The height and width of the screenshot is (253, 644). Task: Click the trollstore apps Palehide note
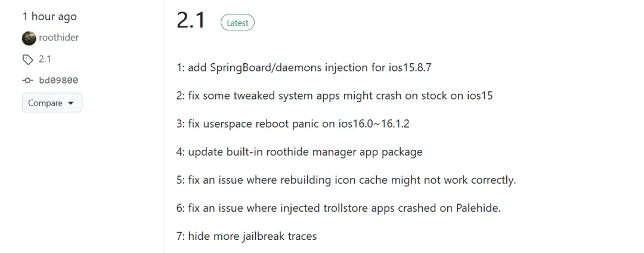[x=339, y=208]
